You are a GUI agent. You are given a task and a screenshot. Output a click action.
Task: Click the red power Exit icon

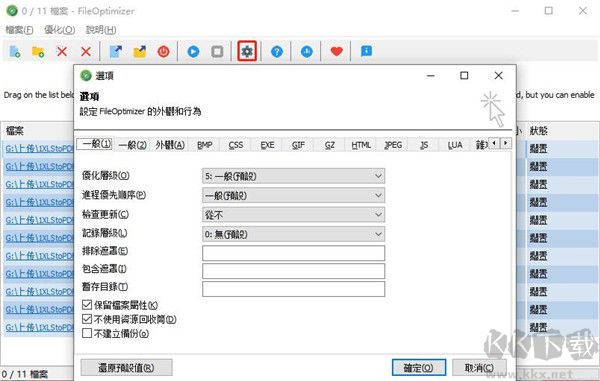tap(163, 51)
